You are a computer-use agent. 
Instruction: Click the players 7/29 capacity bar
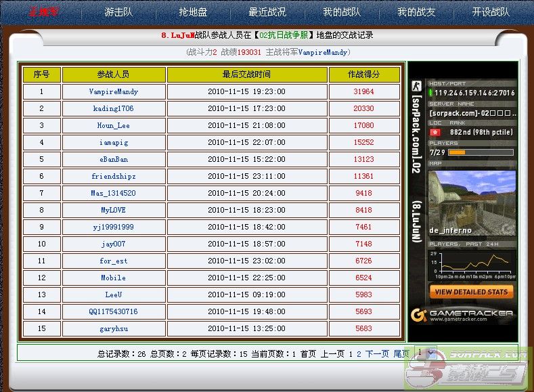[x=481, y=152]
